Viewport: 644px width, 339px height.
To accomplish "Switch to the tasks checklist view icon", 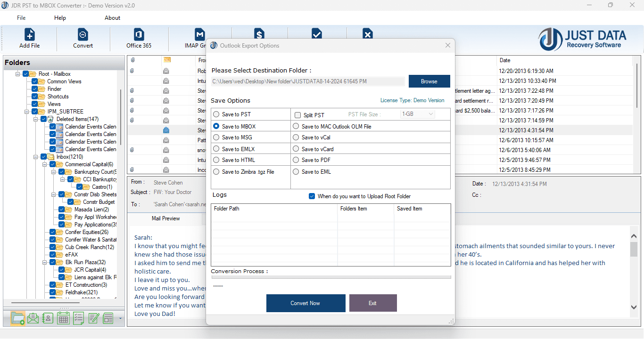I will pyautogui.click(x=78, y=318).
